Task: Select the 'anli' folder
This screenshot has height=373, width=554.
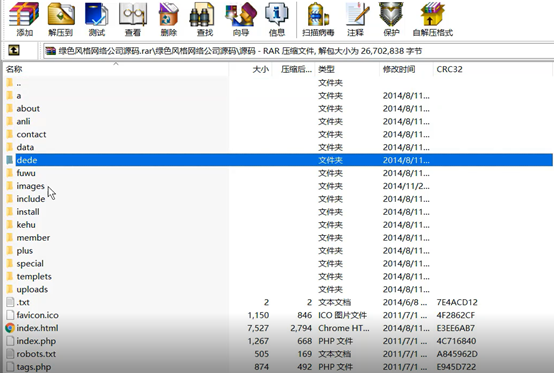Action: tap(23, 122)
